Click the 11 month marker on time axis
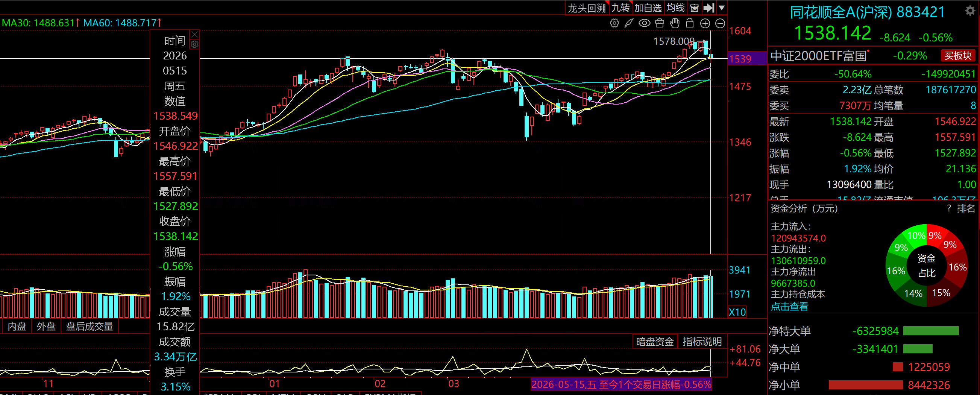 (48, 384)
